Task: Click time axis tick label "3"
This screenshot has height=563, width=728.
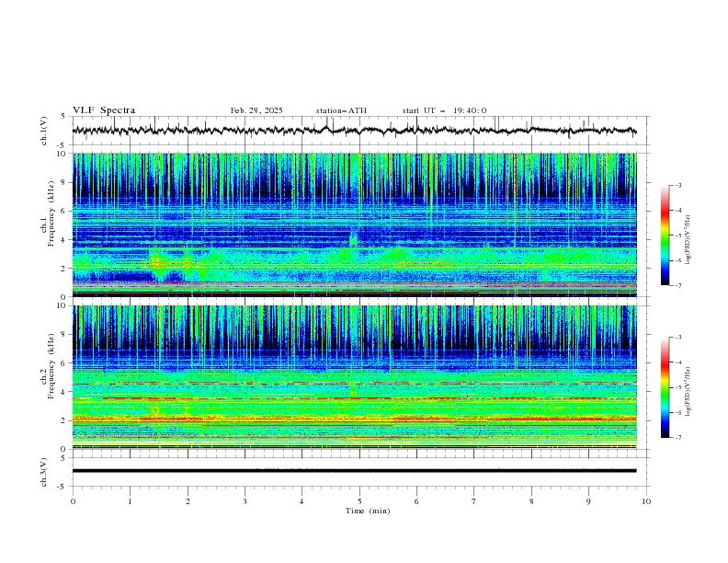Action: pyautogui.click(x=245, y=501)
